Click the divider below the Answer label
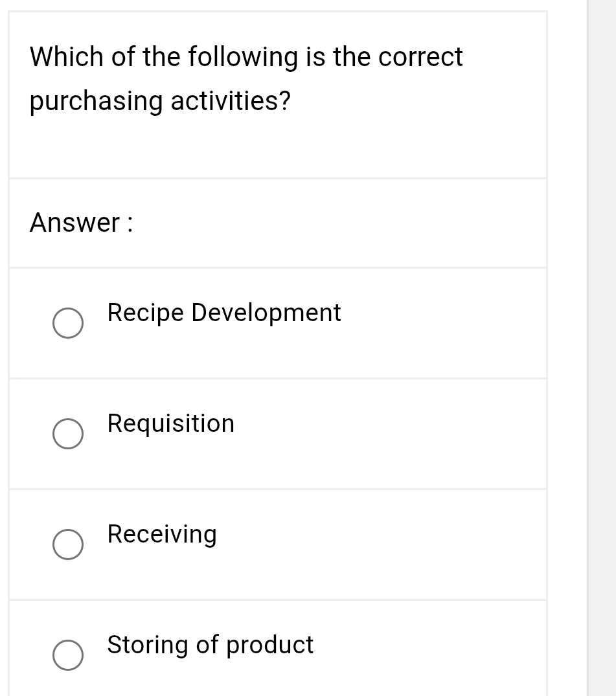Image resolution: width=616 pixels, height=696 pixels. click(x=277, y=265)
